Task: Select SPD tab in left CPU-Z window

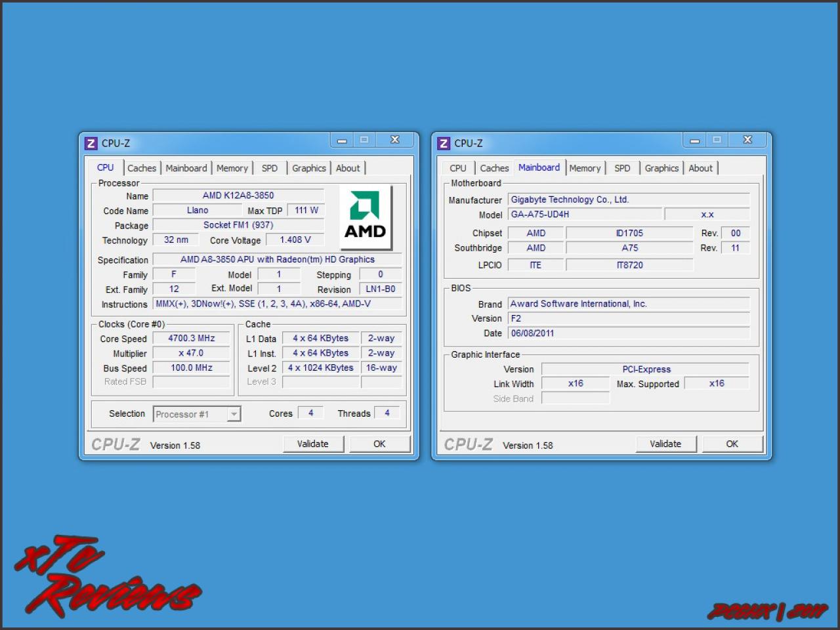Action: point(270,168)
